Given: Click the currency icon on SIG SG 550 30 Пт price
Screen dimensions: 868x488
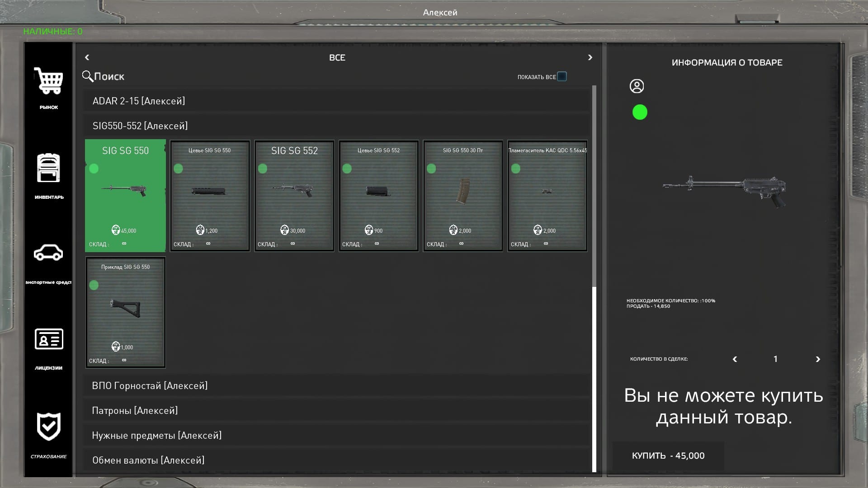Looking at the screenshot, I should coord(453,230).
